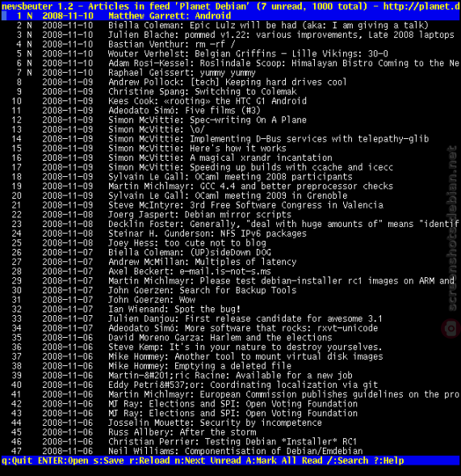Select 'Russ Allbery: After the storm'

231,432
